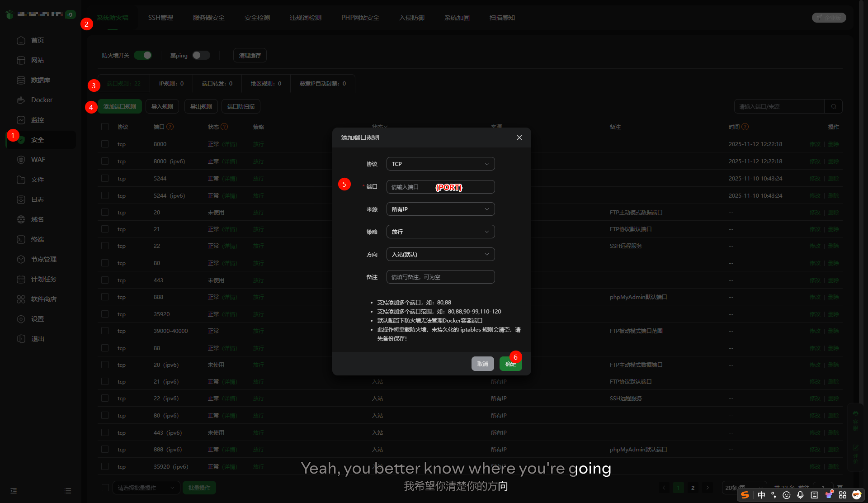
Task: Open the Docker sidebar icon
Action: point(21,100)
